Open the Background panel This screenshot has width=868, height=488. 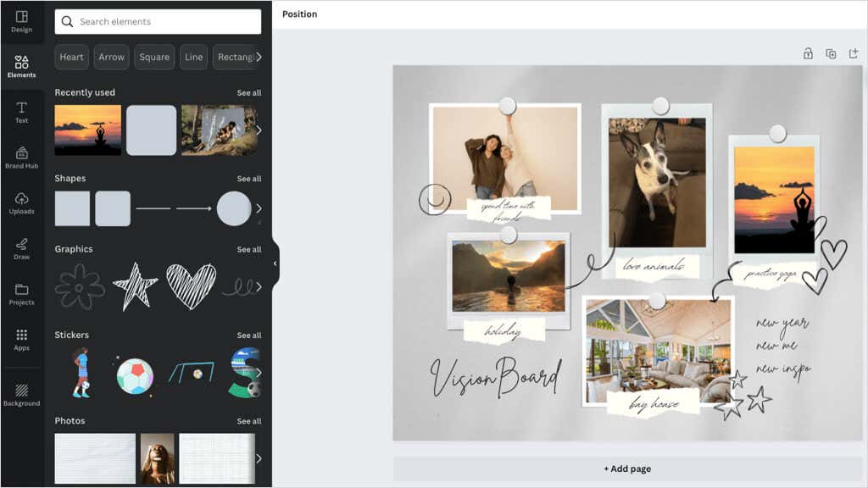tap(21, 395)
